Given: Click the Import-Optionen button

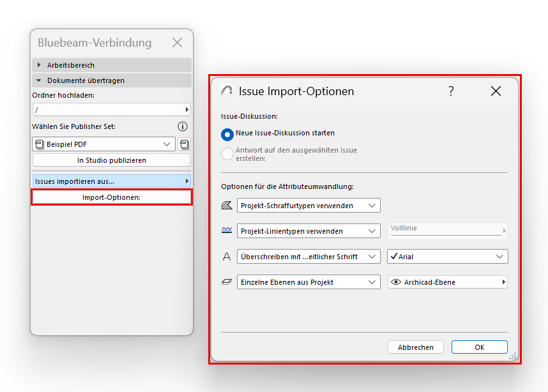Looking at the screenshot, I should (x=112, y=197).
